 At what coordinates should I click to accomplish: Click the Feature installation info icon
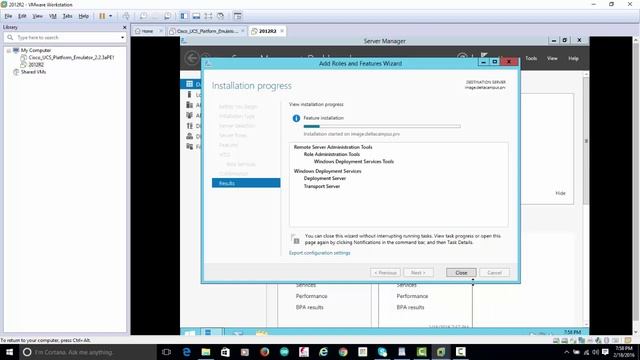pos(296,118)
